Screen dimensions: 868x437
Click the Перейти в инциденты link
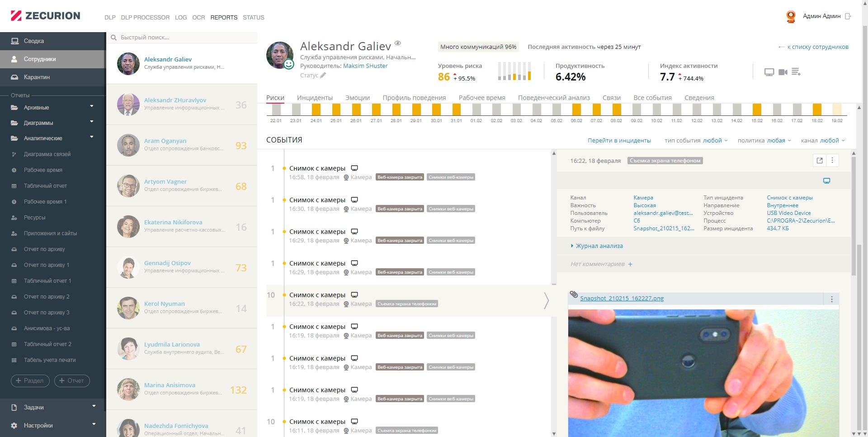pos(619,141)
